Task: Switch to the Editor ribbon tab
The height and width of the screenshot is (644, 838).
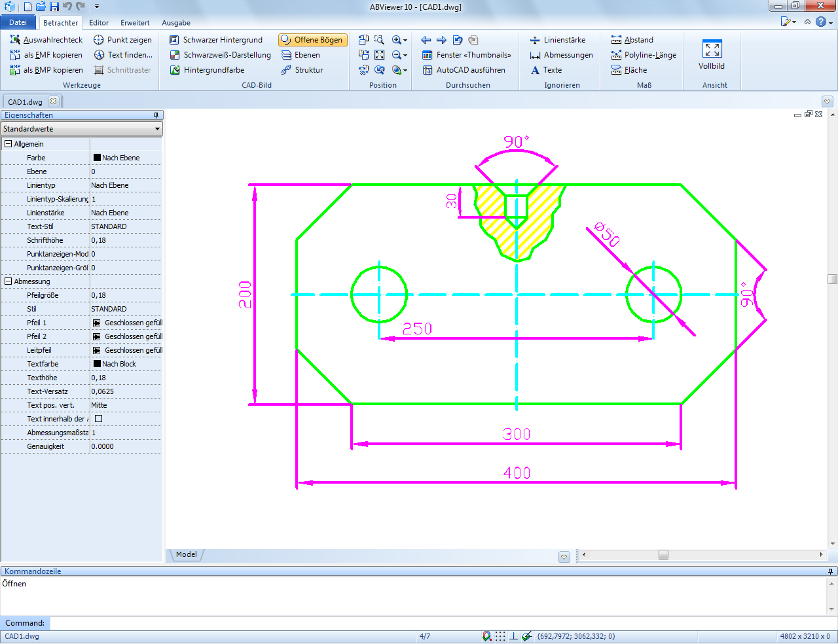Action: pyautogui.click(x=99, y=23)
